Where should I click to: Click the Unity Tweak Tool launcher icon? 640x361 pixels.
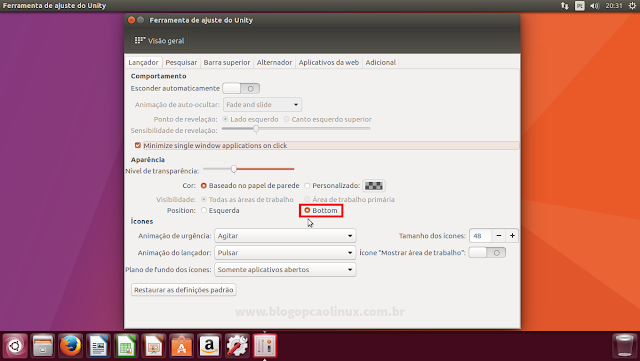pyautogui.click(x=265, y=346)
